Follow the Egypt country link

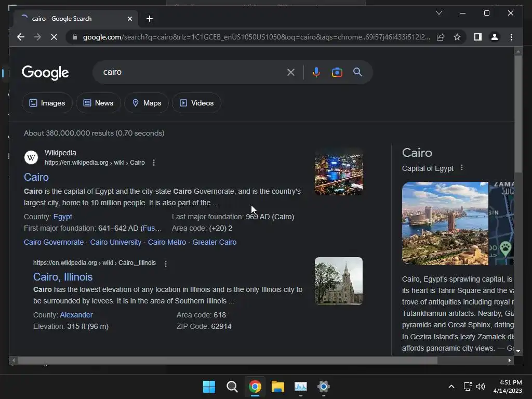click(63, 217)
